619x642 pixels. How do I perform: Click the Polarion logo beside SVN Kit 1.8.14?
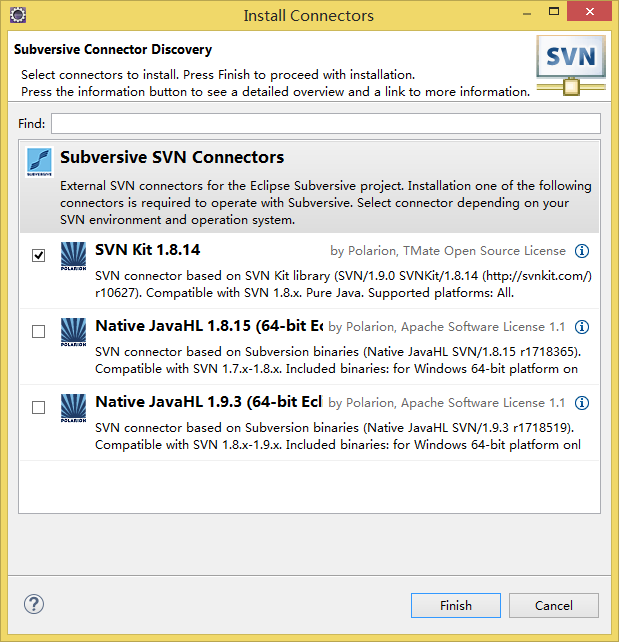[x=73, y=256]
